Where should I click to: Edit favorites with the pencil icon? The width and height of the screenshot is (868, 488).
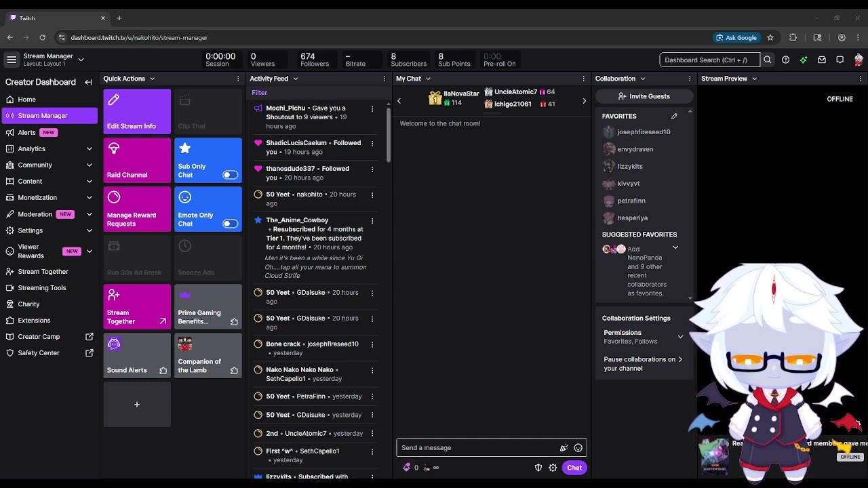(674, 116)
